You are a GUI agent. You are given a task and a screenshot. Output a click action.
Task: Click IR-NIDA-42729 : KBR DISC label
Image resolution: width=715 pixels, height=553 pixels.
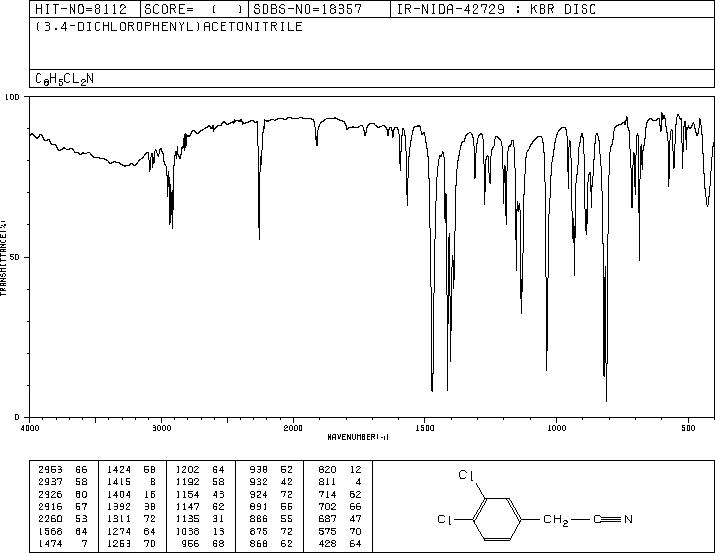coord(496,9)
